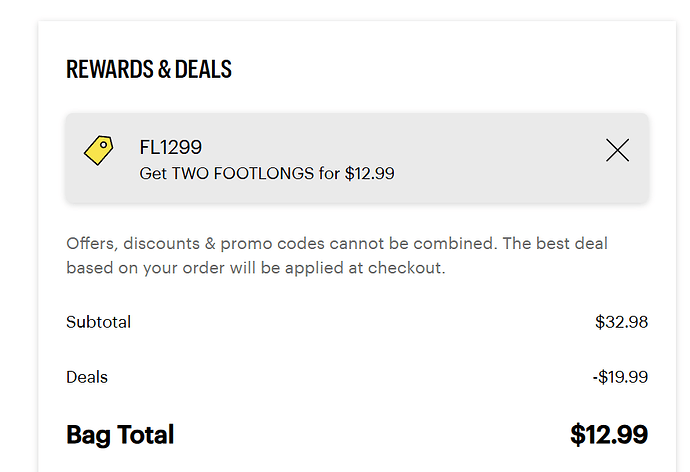Remove the FL1299 deal with the X icon

618,151
